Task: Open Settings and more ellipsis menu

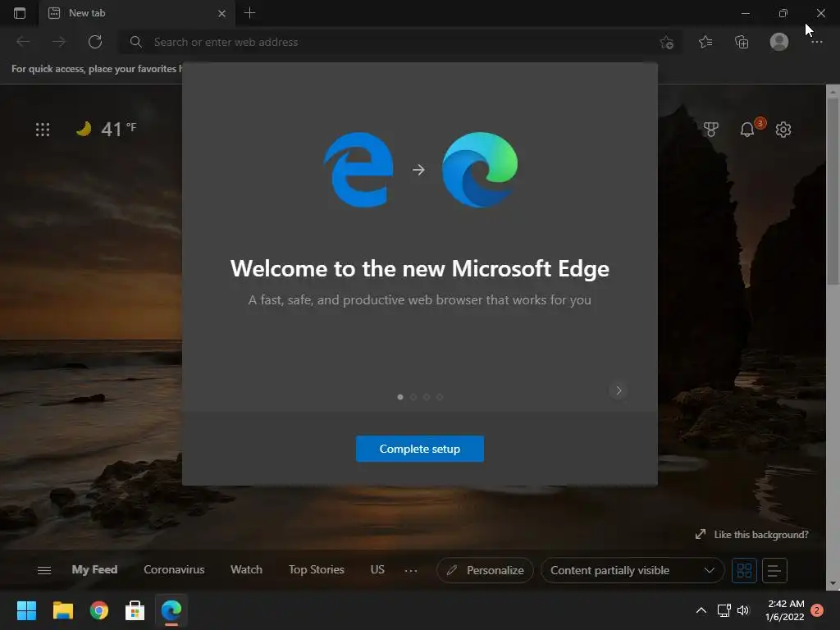Action: [816, 42]
